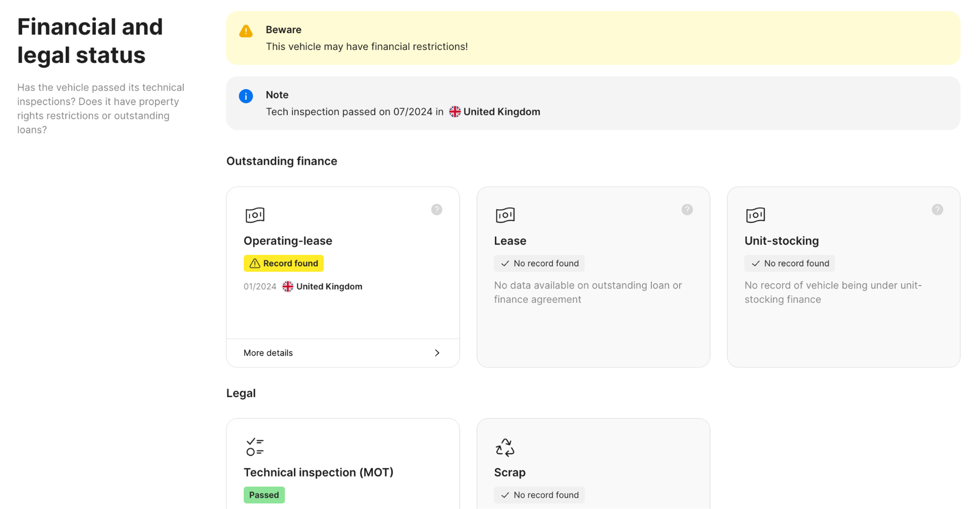The width and height of the screenshot is (980, 509).
Task: Click the green Passed status badge
Action: tap(264, 495)
